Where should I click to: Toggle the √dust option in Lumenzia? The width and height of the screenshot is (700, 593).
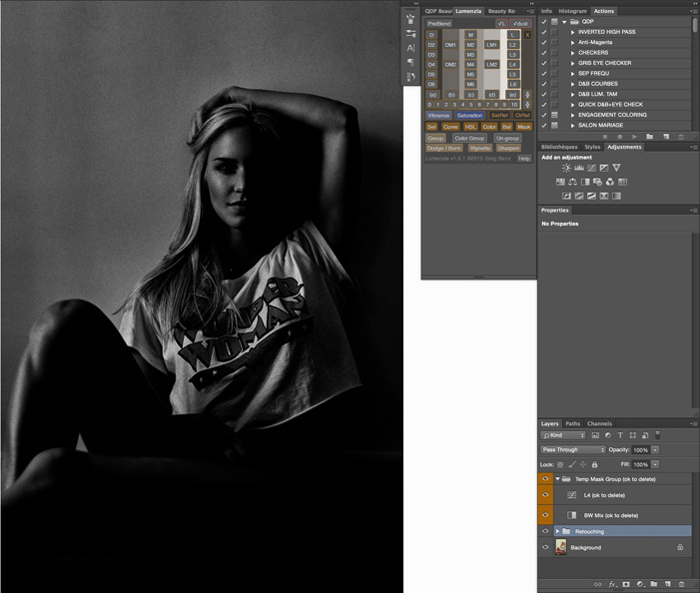point(520,23)
